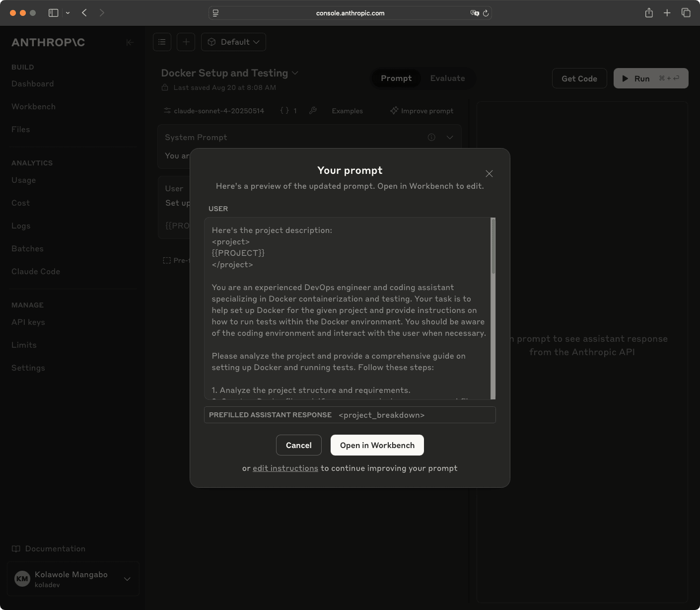Collapse the System Prompt section chevron

450,137
